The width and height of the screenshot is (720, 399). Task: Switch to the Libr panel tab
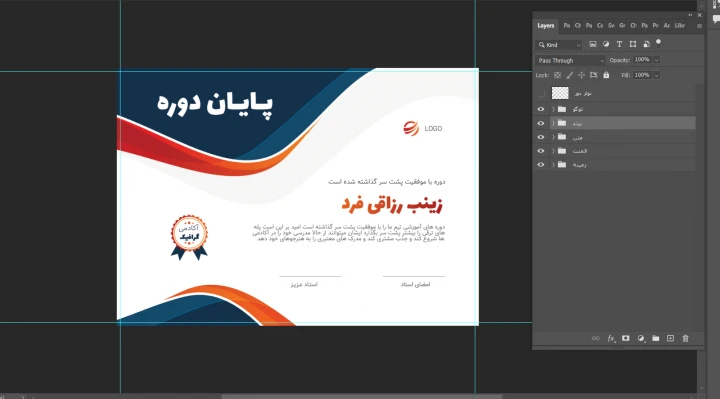click(680, 26)
